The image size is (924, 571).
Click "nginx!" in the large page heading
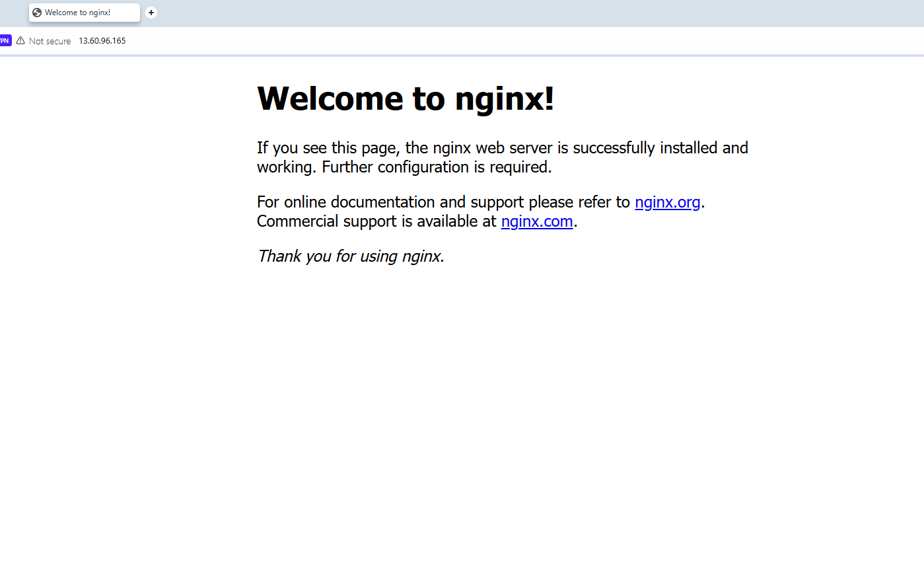click(505, 98)
